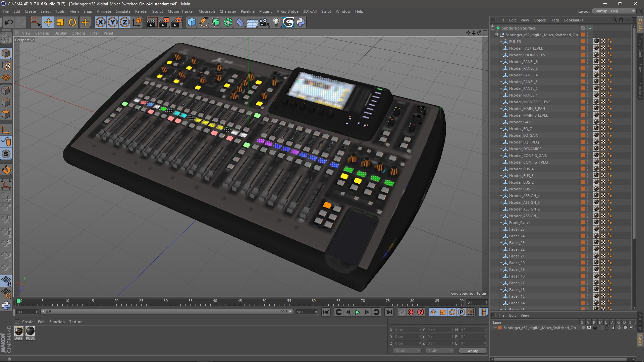Select the Rotate tool

[x=72, y=22]
